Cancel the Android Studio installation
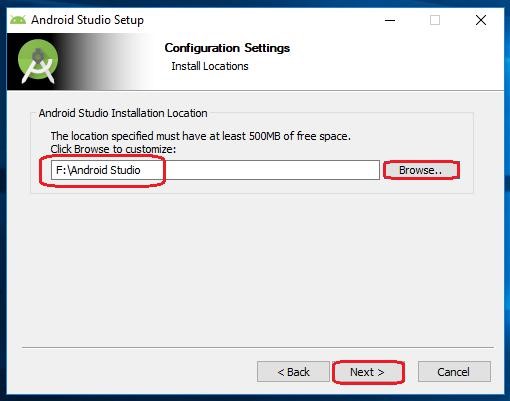 [x=454, y=372]
